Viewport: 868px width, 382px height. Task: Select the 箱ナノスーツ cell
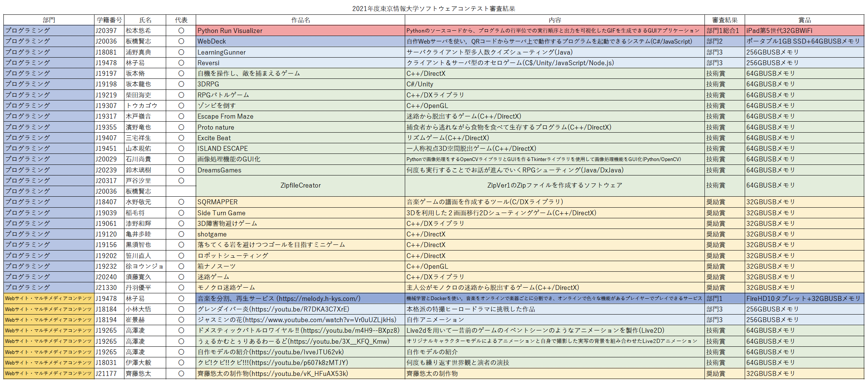point(300,266)
